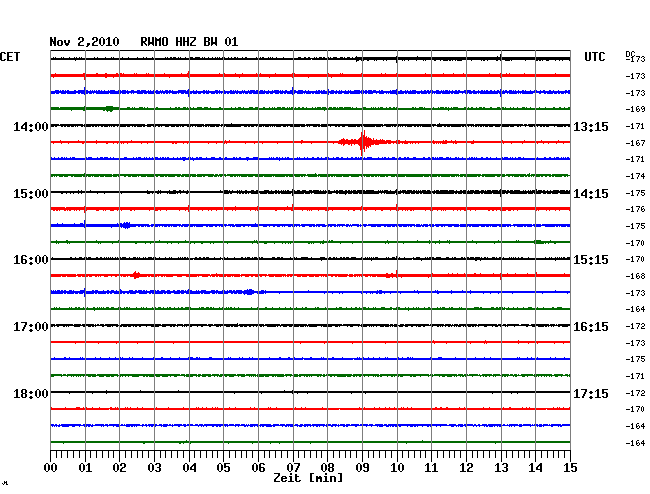Select the UTC timezone label
Image resolution: width=650 pixels, height=494 pixels.
(x=594, y=57)
